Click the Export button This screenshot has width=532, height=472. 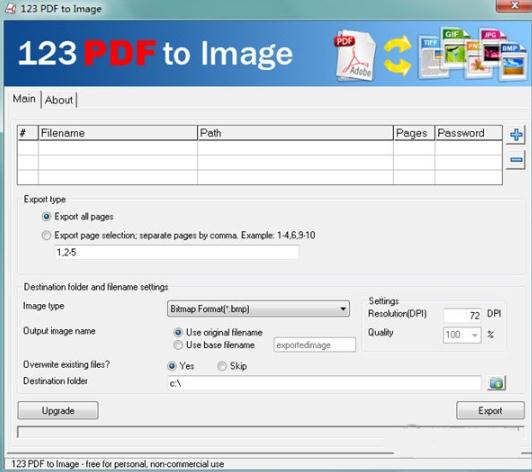(x=490, y=411)
